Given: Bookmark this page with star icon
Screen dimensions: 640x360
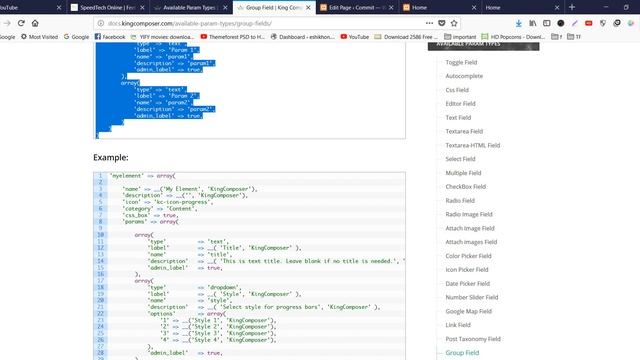Looking at the screenshot, I should point(454,23).
